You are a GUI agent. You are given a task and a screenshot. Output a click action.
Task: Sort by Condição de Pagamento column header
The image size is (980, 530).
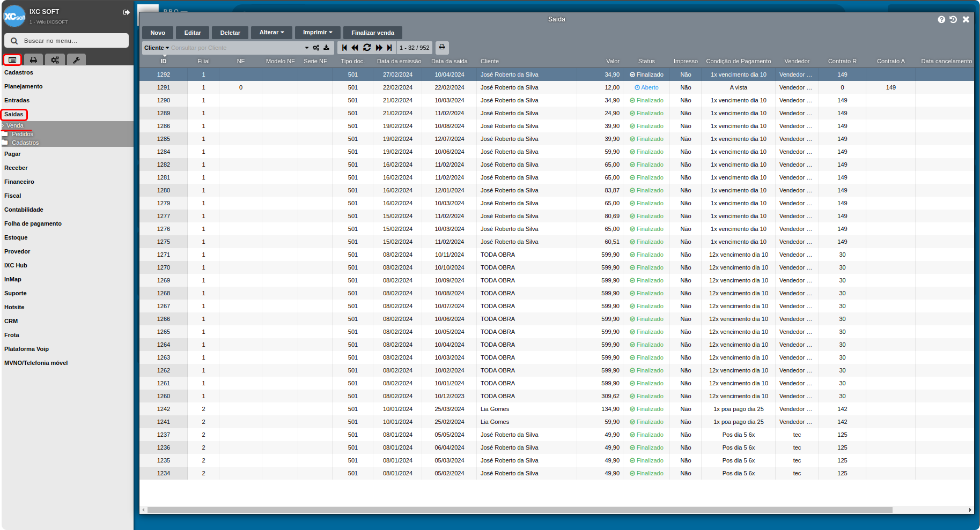739,61
